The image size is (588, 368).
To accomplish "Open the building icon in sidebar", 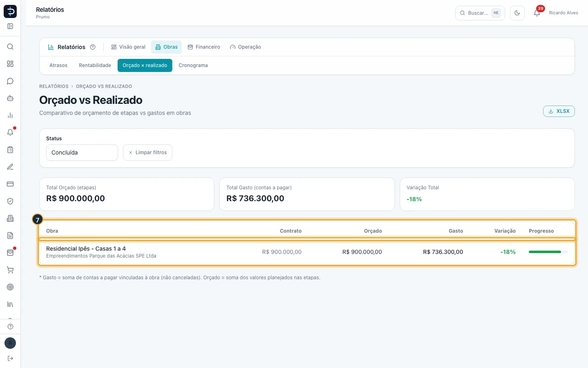I will (x=10, y=218).
